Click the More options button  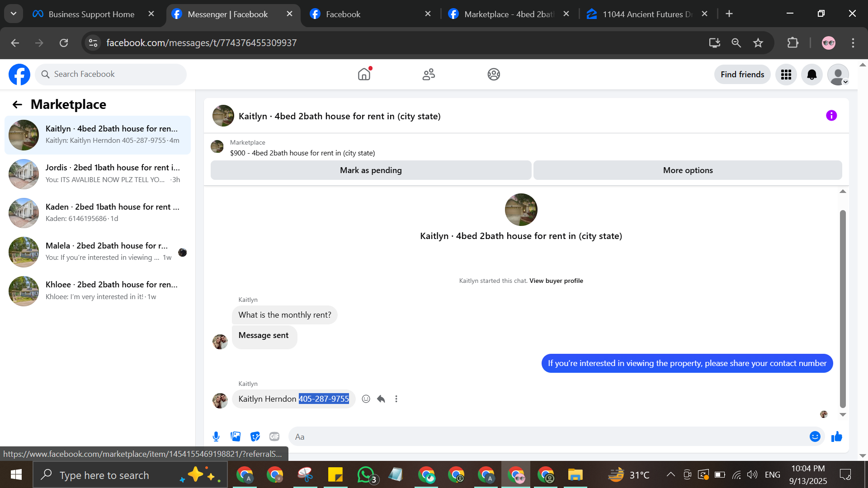(x=688, y=170)
